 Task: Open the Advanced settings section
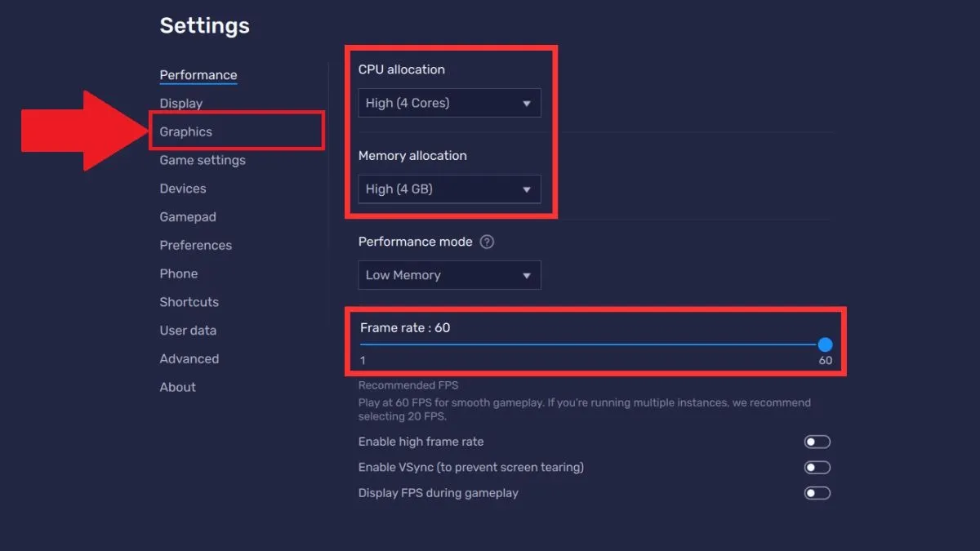click(189, 359)
